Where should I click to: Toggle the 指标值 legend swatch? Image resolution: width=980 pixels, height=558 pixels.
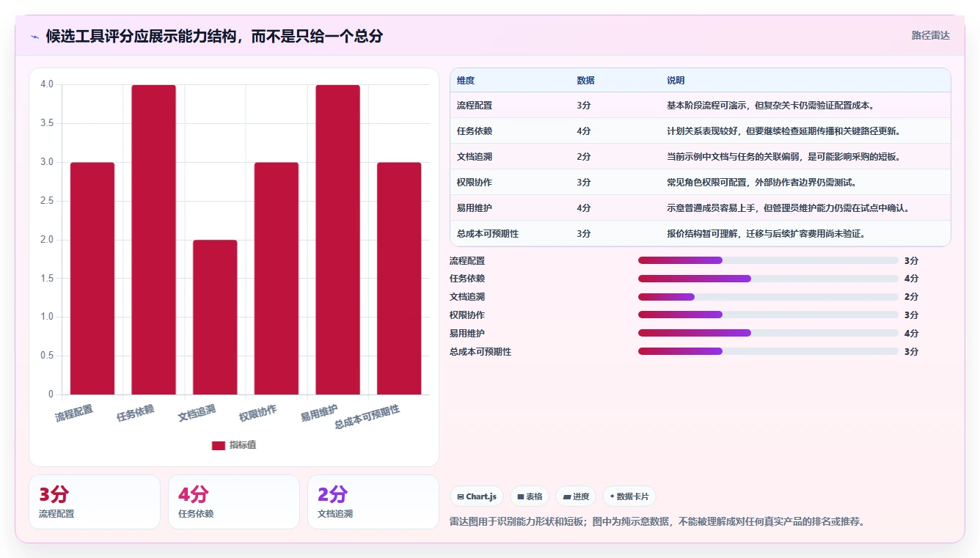pos(218,445)
